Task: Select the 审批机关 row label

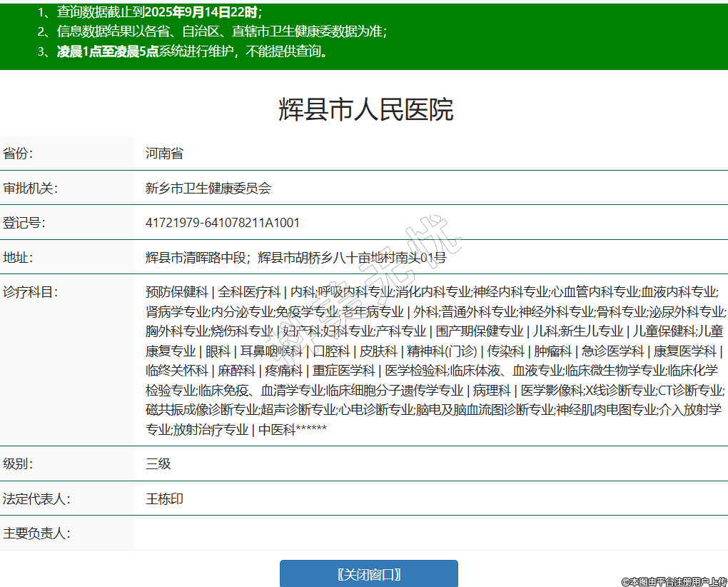Action: pyautogui.click(x=30, y=189)
